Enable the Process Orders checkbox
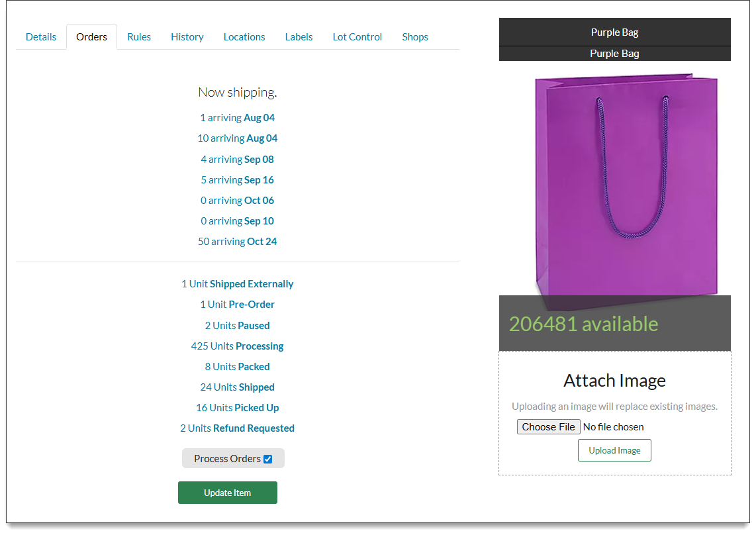 pyautogui.click(x=267, y=458)
